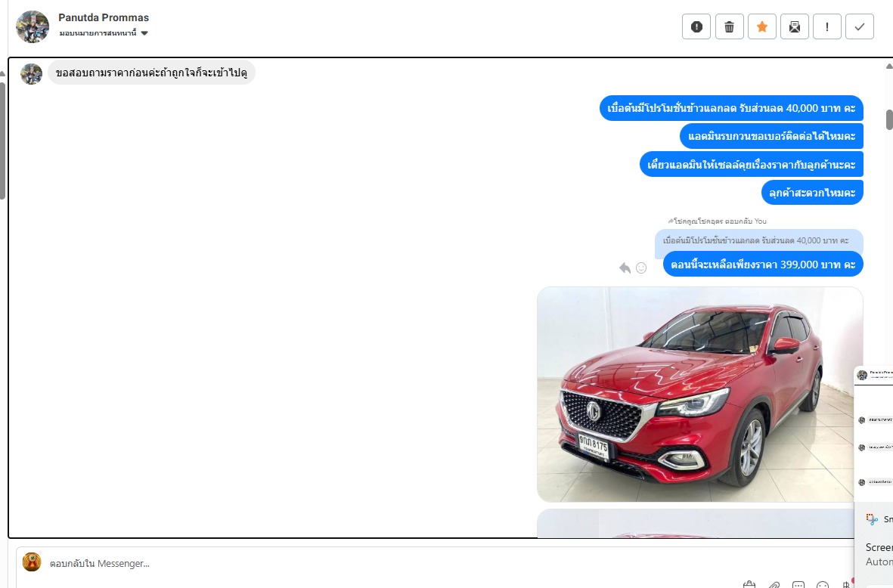Click the reply in Messenger text field
This screenshot has height=588, width=893.
(x=378, y=563)
